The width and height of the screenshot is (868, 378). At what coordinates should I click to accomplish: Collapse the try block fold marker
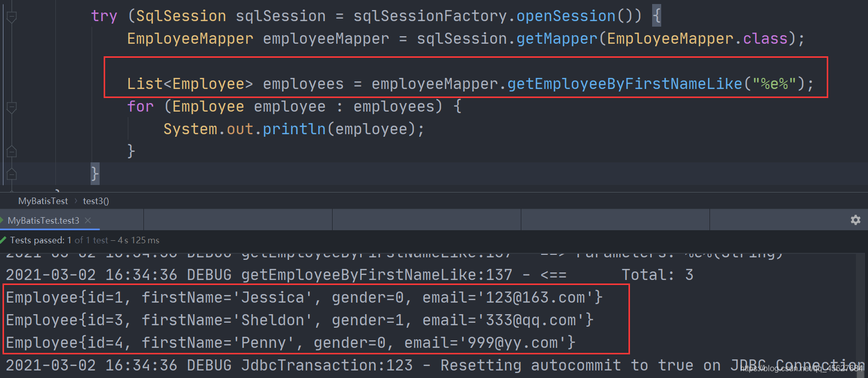coord(12,17)
